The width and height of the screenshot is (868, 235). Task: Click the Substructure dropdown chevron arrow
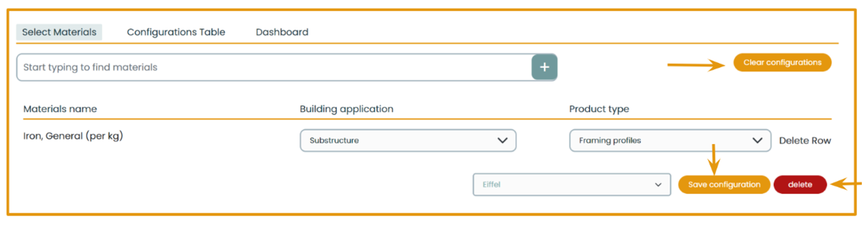pos(502,140)
